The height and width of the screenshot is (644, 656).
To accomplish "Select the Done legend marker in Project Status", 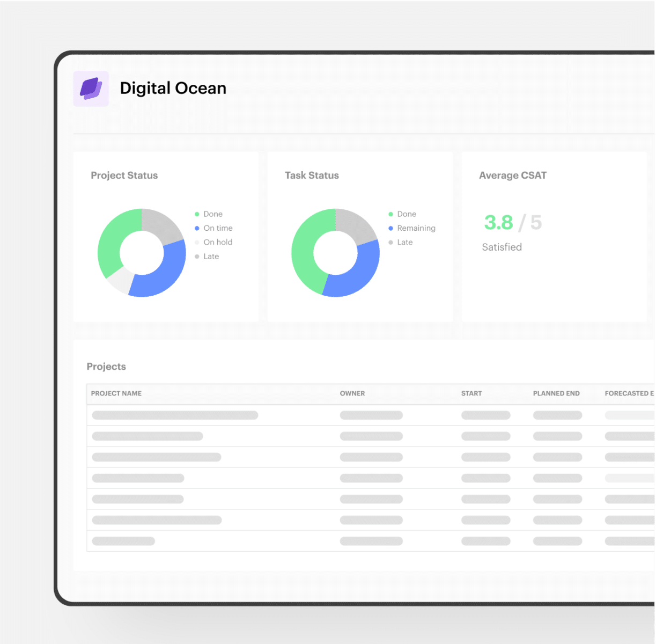I will (x=197, y=214).
